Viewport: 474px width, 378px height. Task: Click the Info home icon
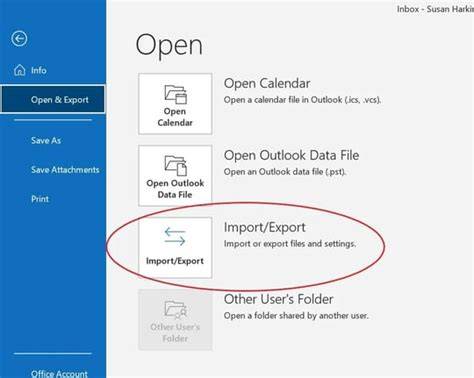pyautogui.click(x=20, y=70)
